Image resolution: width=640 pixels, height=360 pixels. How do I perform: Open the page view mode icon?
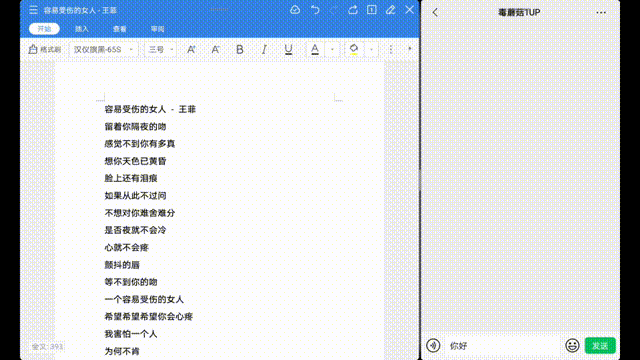pos(371,10)
